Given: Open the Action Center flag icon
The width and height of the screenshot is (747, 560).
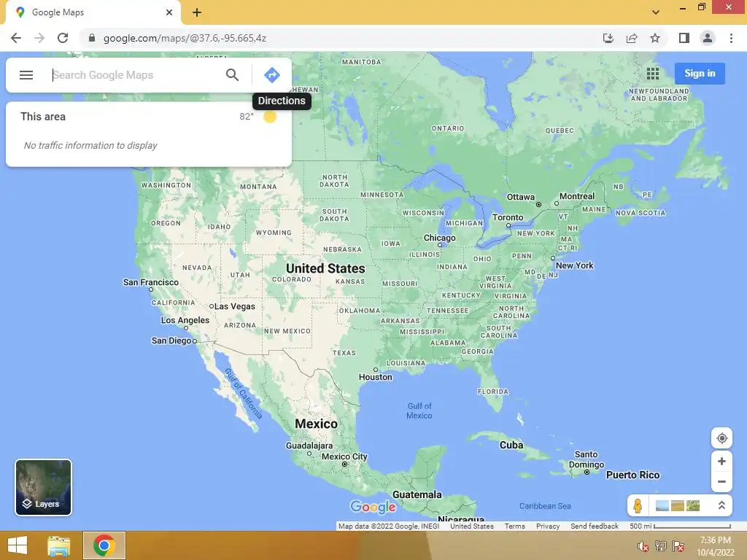Looking at the screenshot, I should point(678,545).
